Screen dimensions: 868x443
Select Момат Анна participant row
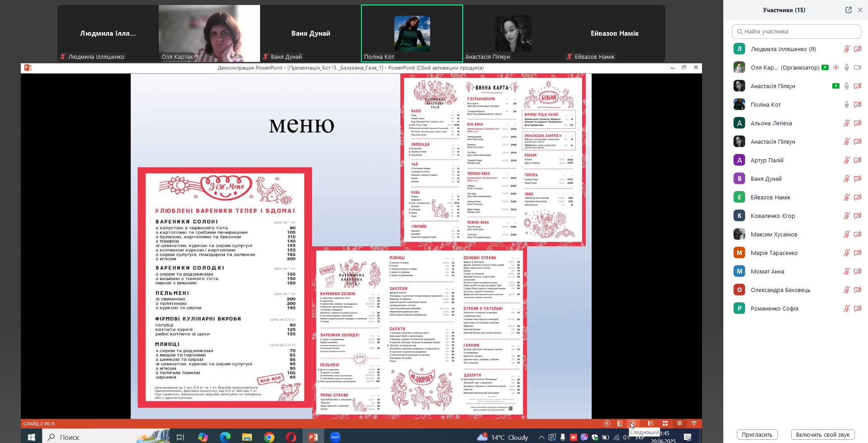[796, 271]
